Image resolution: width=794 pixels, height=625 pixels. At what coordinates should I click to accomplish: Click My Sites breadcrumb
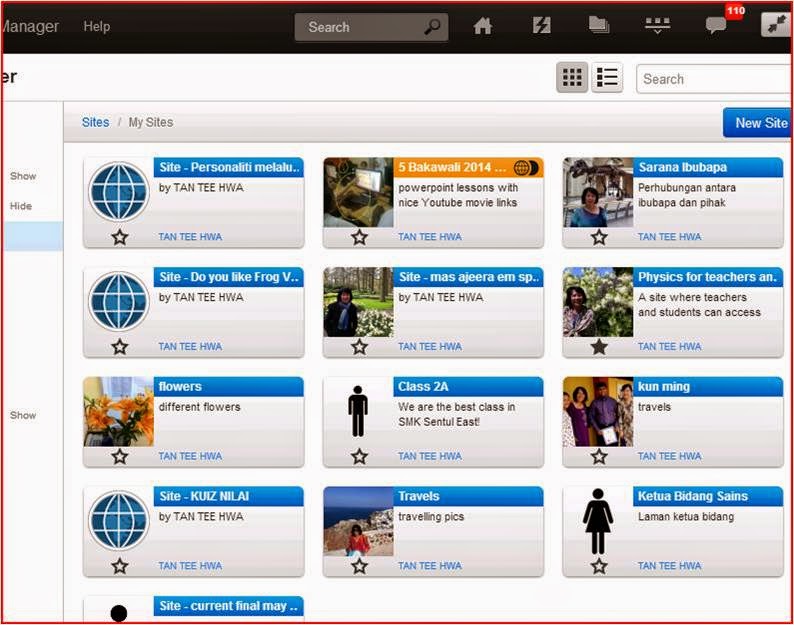coord(151,122)
